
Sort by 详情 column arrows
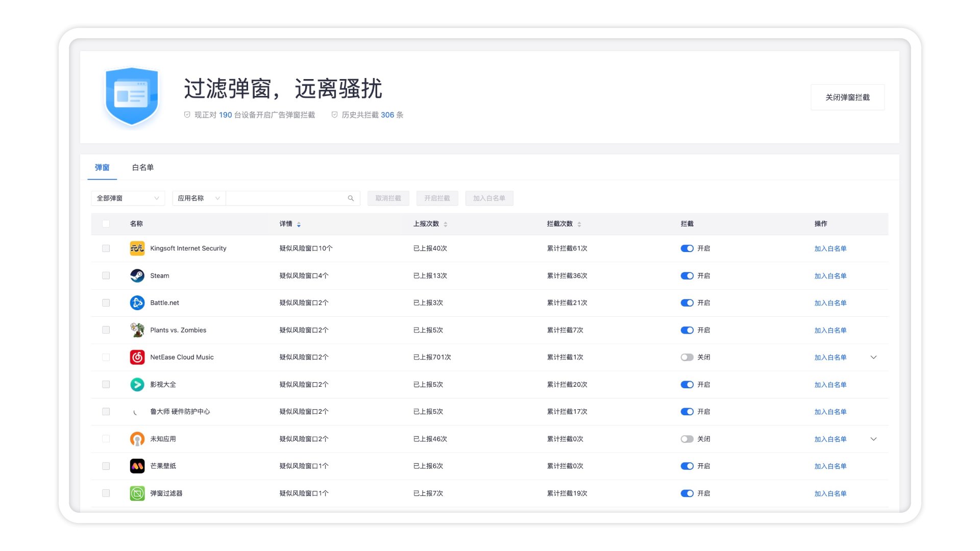(x=299, y=224)
